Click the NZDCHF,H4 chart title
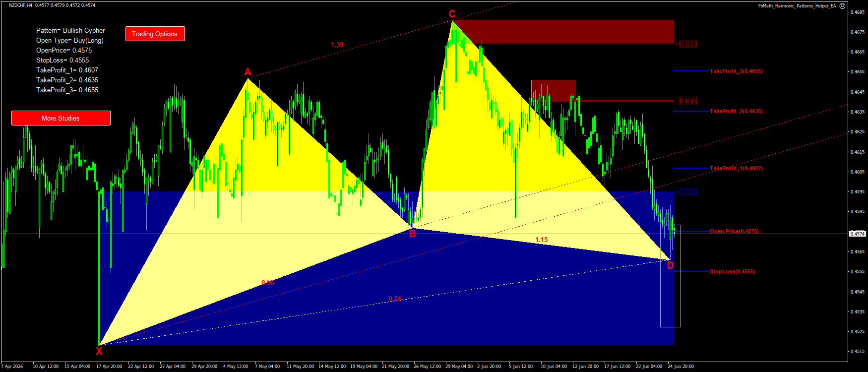 (x=20, y=5)
